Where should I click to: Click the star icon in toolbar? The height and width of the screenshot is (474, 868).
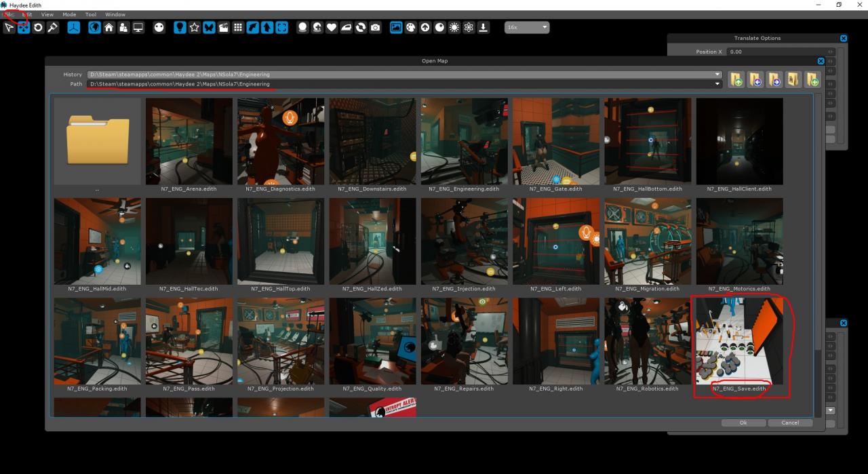195,28
